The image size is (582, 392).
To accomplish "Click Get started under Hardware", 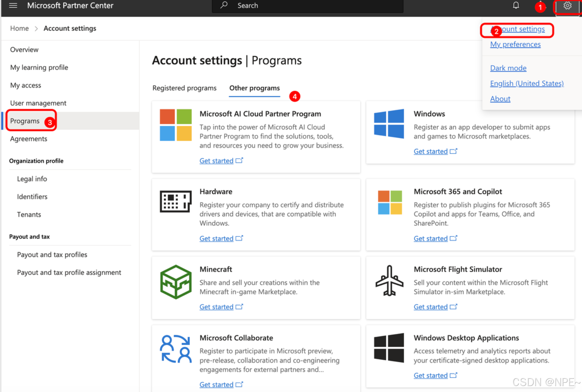I will tap(217, 238).
